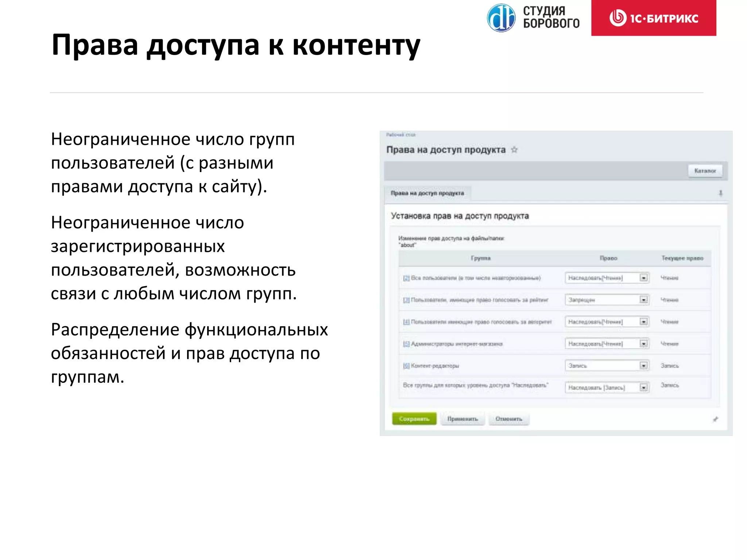Click the pin icon at the form bottom
The width and height of the screenshot is (747, 560).
(715, 419)
